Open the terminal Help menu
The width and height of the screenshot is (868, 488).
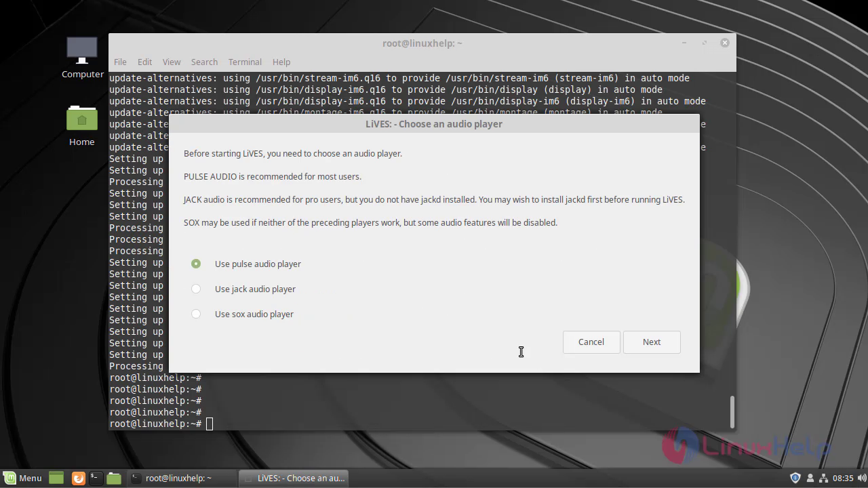(281, 62)
